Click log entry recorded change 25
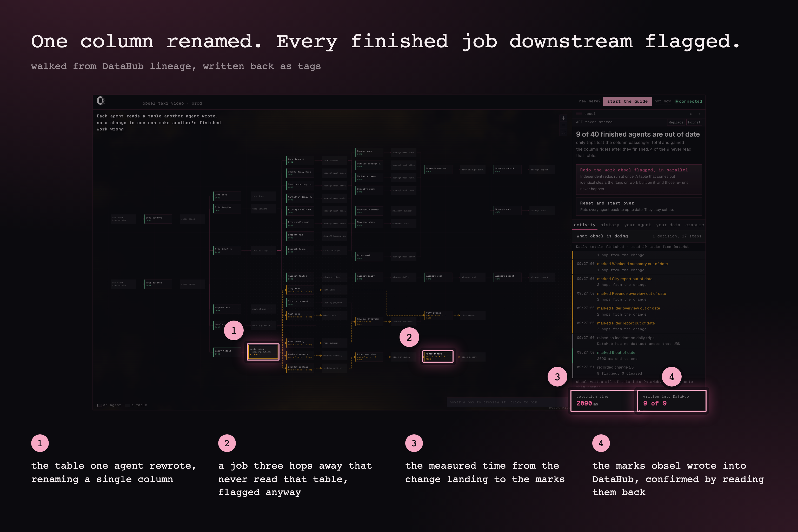Viewport: 798px width, 532px height. coord(639,370)
